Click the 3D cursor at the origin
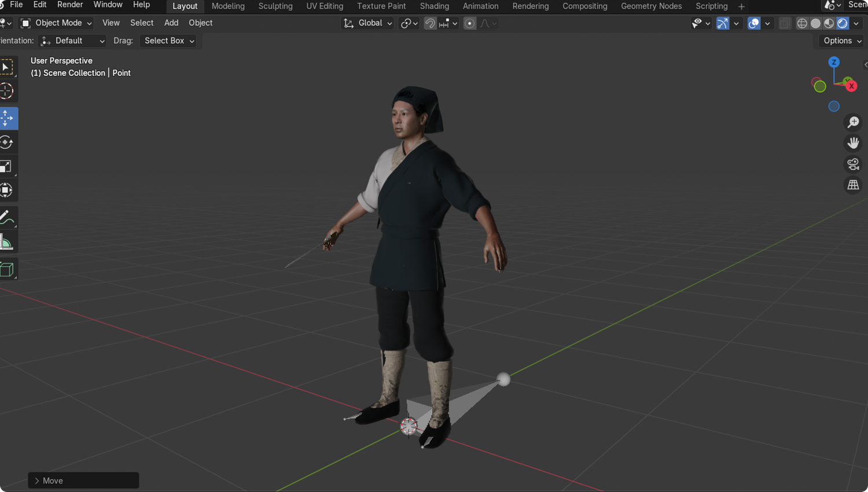 click(409, 426)
